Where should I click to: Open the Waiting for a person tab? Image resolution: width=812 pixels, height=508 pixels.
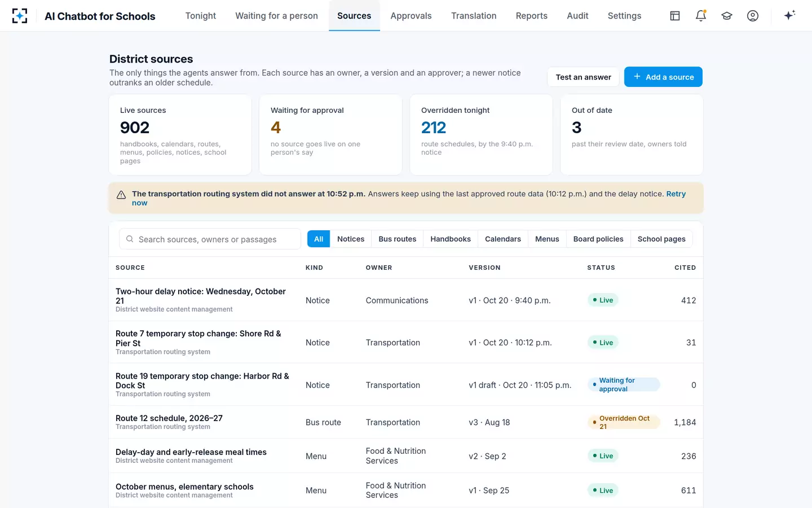click(276, 16)
